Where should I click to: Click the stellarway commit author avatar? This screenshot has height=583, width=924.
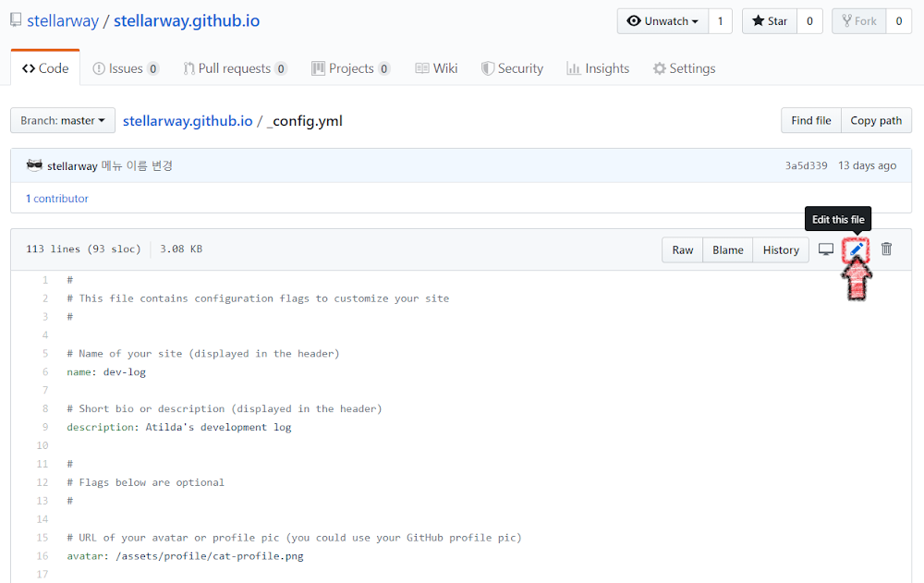click(x=35, y=165)
